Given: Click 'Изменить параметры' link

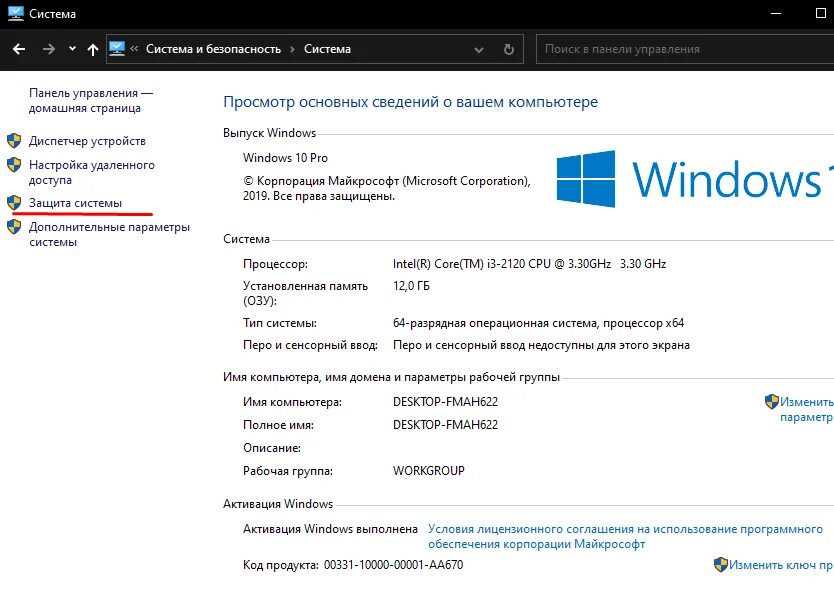Looking at the screenshot, I should click(807, 410).
